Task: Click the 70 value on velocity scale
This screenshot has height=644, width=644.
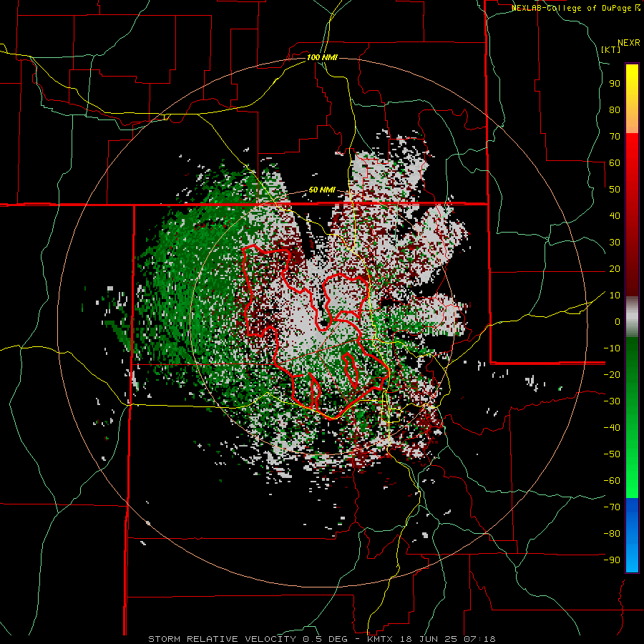Action: coord(615,137)
